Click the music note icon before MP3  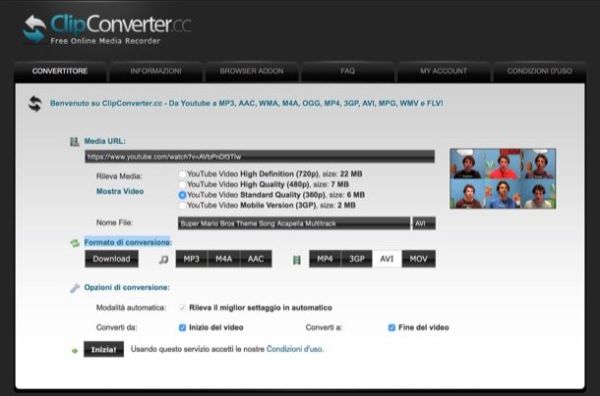(163, 260)
